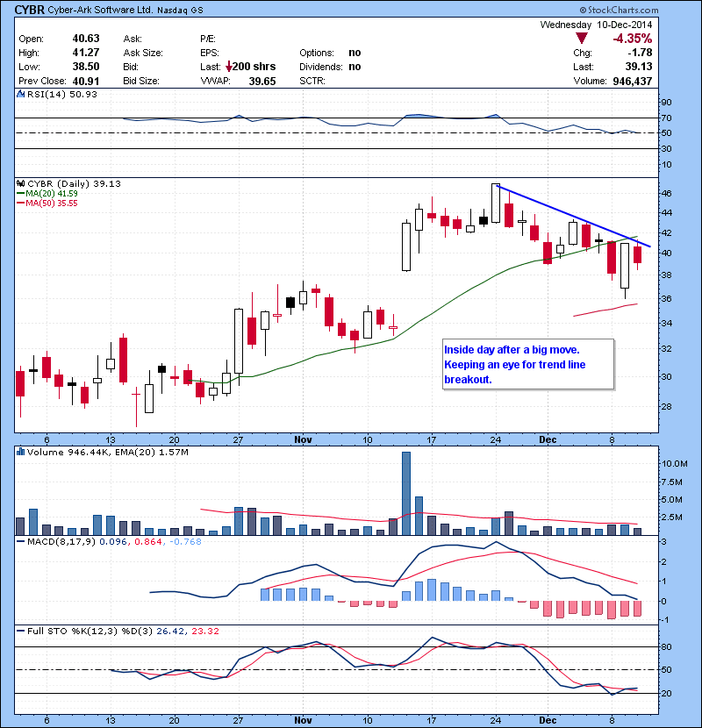Click the Open price 40.63
Screen dimensions: 702x728
click(x=86, y=39)
